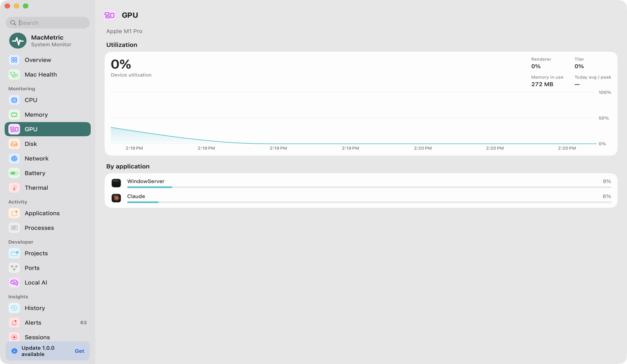Viewport: 627px width, 364px height.
Task: Open the Applications icon
Action: [x=14, y=213]
